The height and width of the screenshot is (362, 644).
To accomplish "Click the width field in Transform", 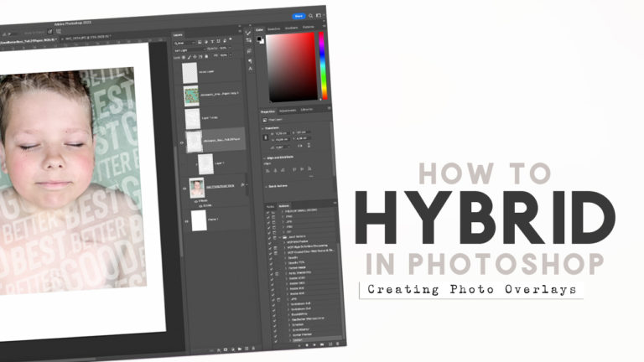I will tap(282, 133).
